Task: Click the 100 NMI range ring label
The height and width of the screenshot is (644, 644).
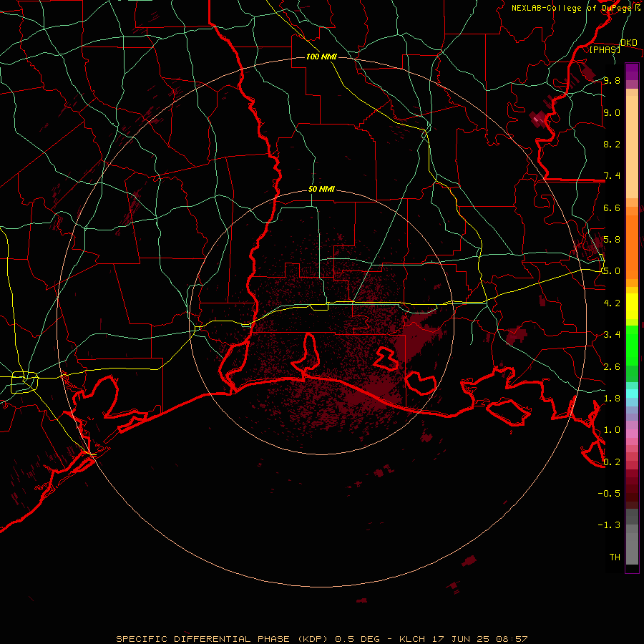Action: [x=321, y=57]
